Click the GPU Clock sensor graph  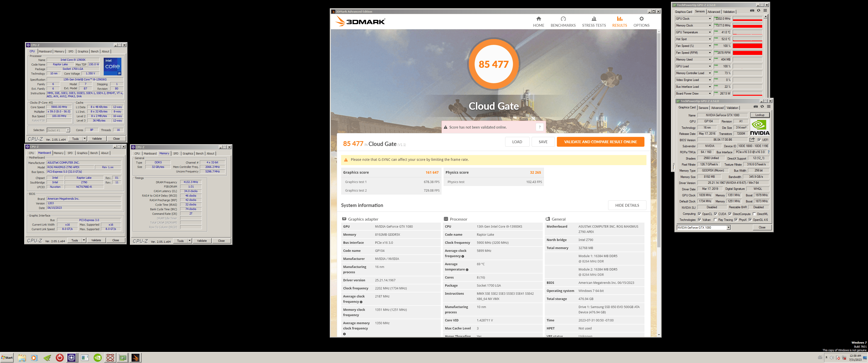[747, 18]
